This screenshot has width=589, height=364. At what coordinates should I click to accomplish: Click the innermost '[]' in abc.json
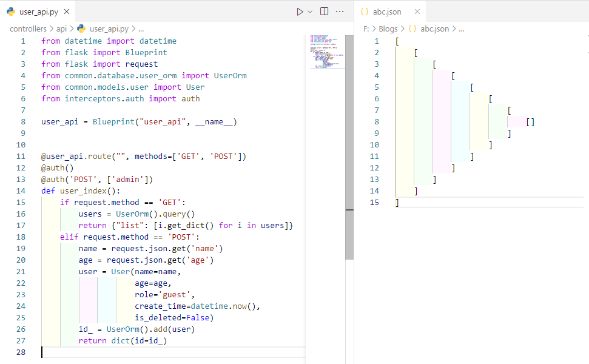click(530, 122)
